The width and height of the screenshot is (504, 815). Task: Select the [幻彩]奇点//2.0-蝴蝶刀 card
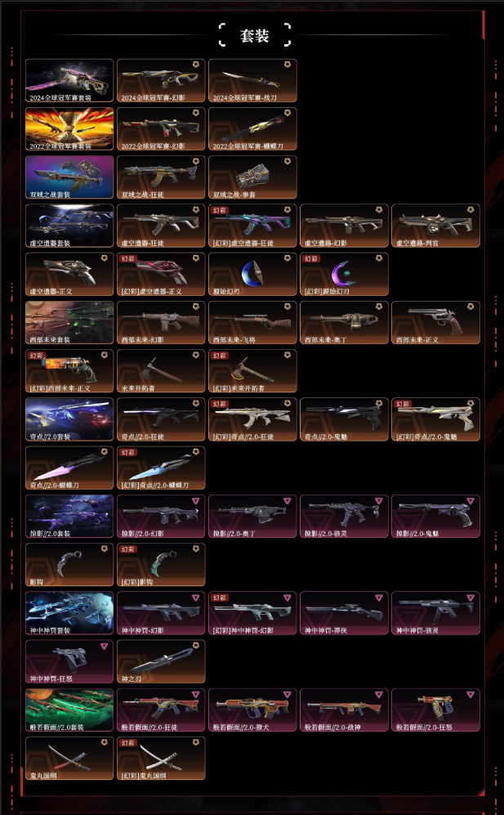(161, 468)
